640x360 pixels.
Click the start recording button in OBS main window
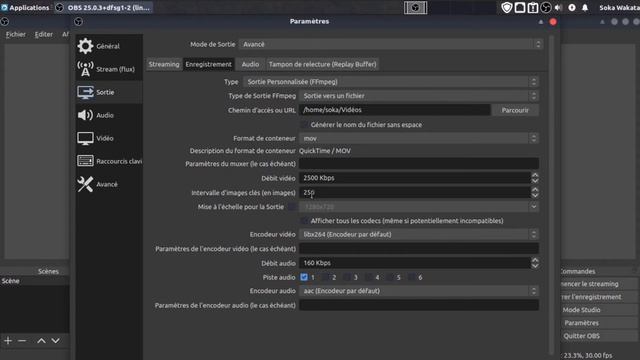pos(599,297)
